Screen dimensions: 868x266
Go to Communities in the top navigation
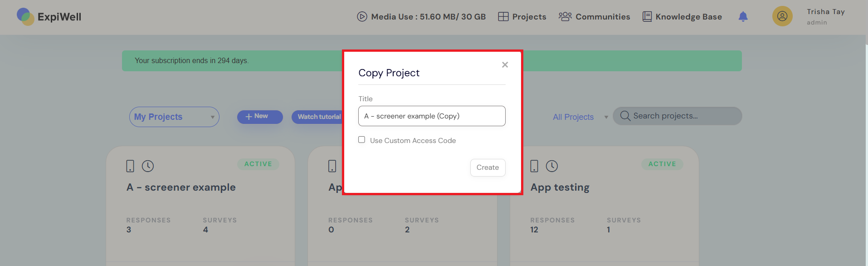click(594, 17)
